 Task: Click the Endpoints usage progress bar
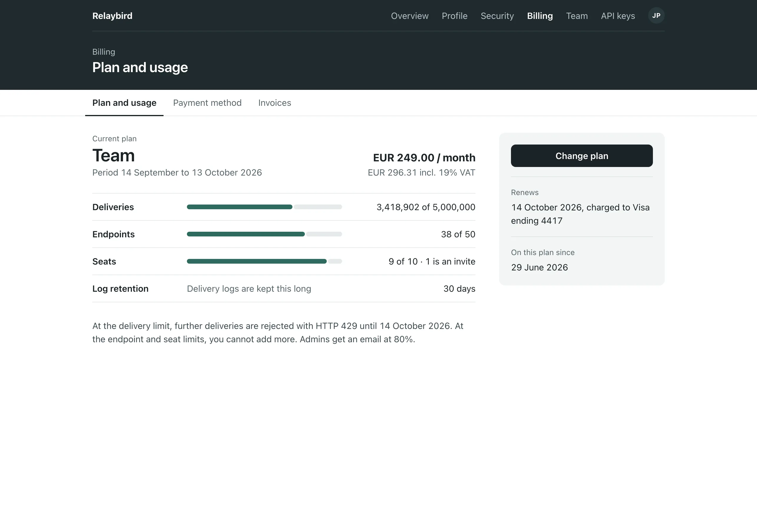point(264,234)
